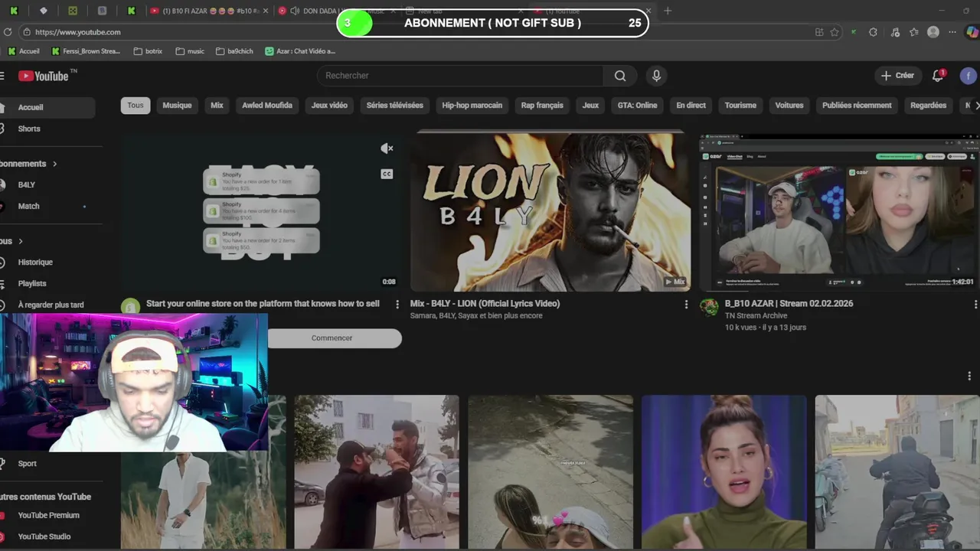Select the Voitures chip
980x551 pixels.
tap(789, 106)
